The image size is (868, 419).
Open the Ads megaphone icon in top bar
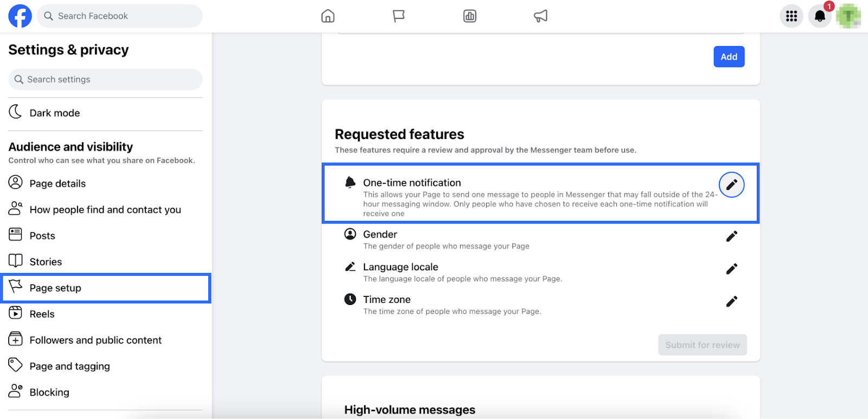click(541, 16)
